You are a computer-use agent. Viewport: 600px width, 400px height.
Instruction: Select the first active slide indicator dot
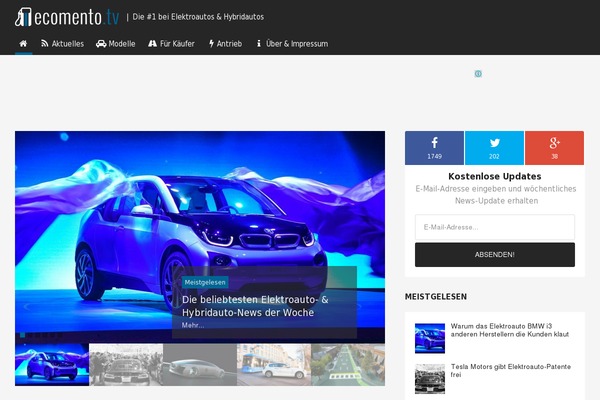pos(23,335)
